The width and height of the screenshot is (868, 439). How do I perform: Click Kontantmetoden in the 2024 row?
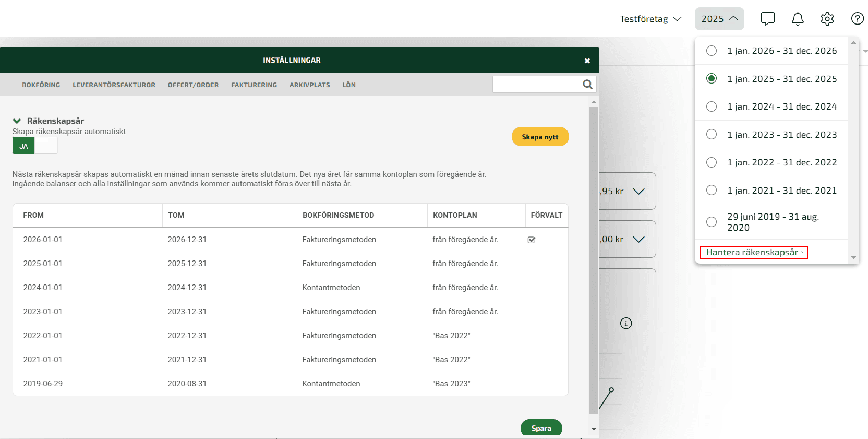tap(331, 288)
